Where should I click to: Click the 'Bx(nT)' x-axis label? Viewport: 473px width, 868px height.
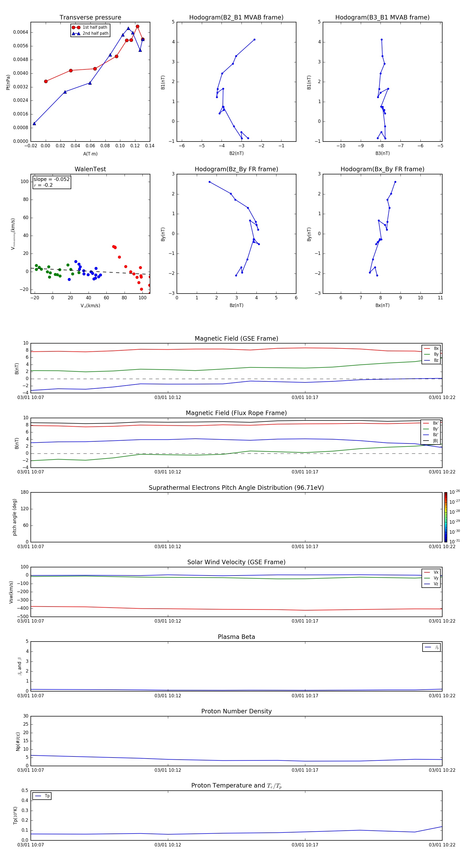pos(382,305)
